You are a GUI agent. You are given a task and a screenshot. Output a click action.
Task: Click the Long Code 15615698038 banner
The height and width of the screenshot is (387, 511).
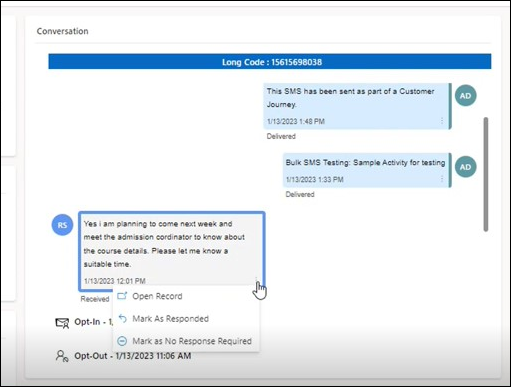(270, 62)
